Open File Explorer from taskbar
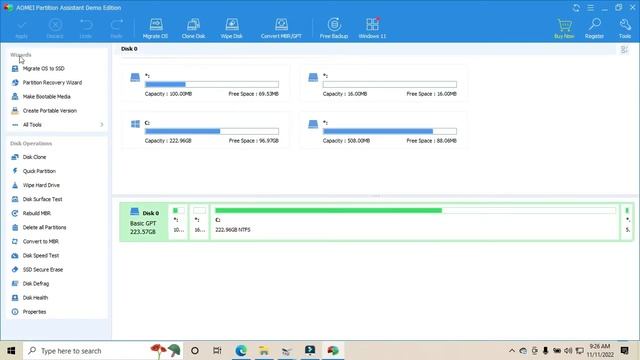640x360 pixels. [x=264, y=351]
